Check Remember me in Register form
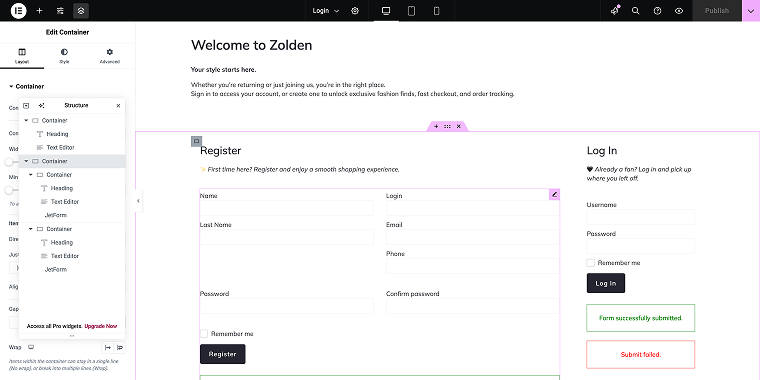 click(x=204, y=333)
